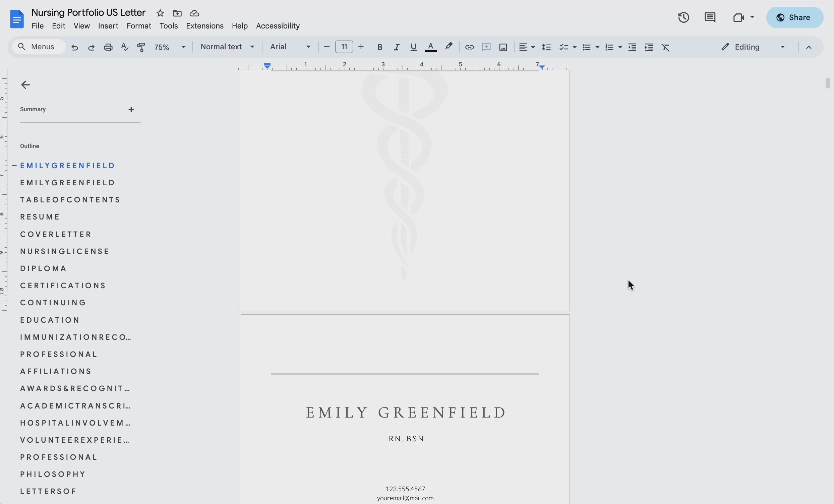Toggle italic formatting
The height and width of the screenshot is (504, 834).
click(x=396, y=47)
